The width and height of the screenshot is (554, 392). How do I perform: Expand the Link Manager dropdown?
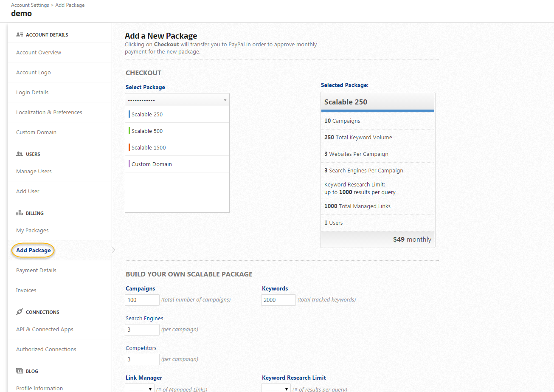[140, 389]
